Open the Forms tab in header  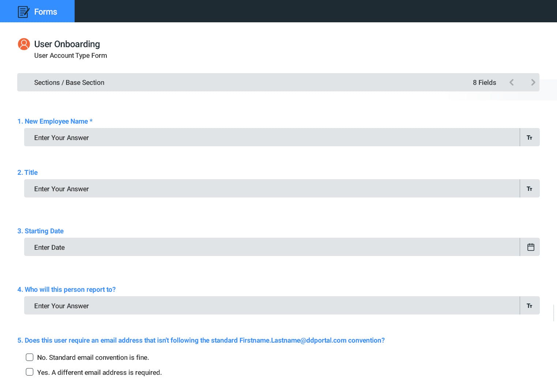click(x=37, y=11)
